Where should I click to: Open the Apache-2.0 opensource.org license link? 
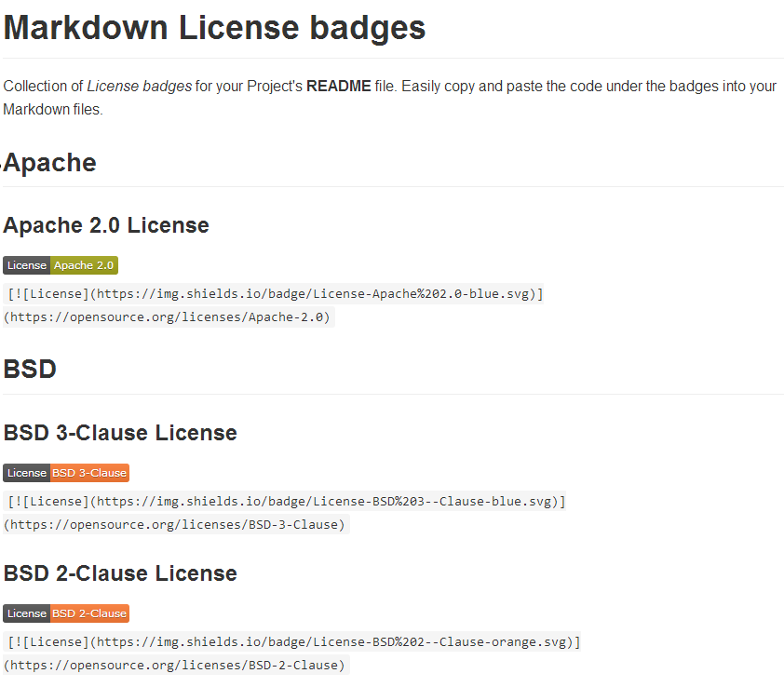(x=168, y=317)
